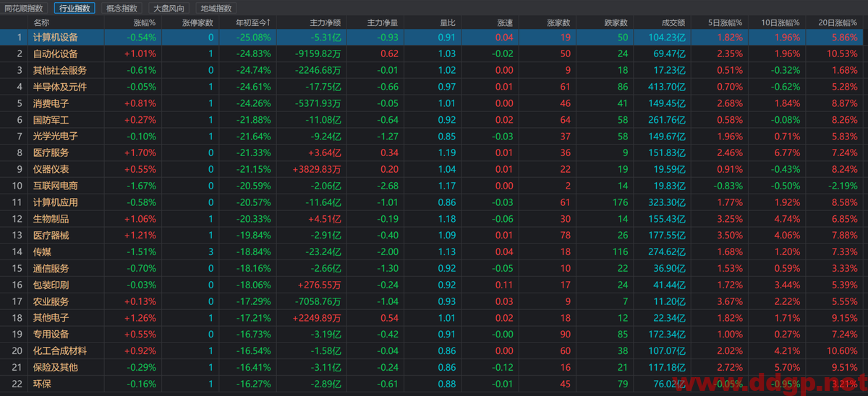
Task: Sort by the 5日涨幅% column header
Action: [726, 22]
